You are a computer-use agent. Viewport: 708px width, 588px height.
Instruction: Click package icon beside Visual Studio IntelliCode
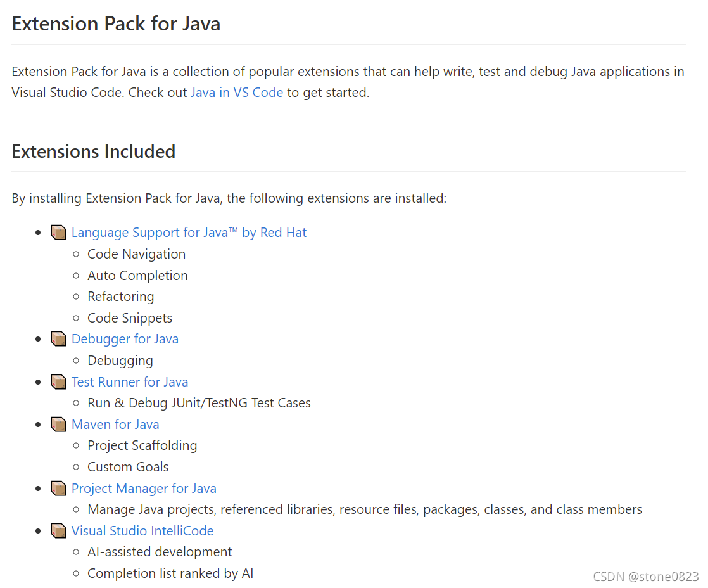[x=59, y=531]
